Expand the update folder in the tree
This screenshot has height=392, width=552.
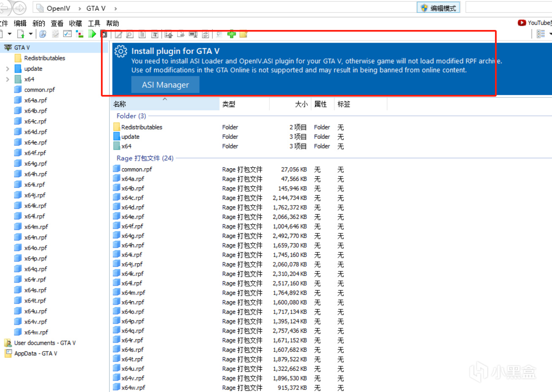click(8, 69)
